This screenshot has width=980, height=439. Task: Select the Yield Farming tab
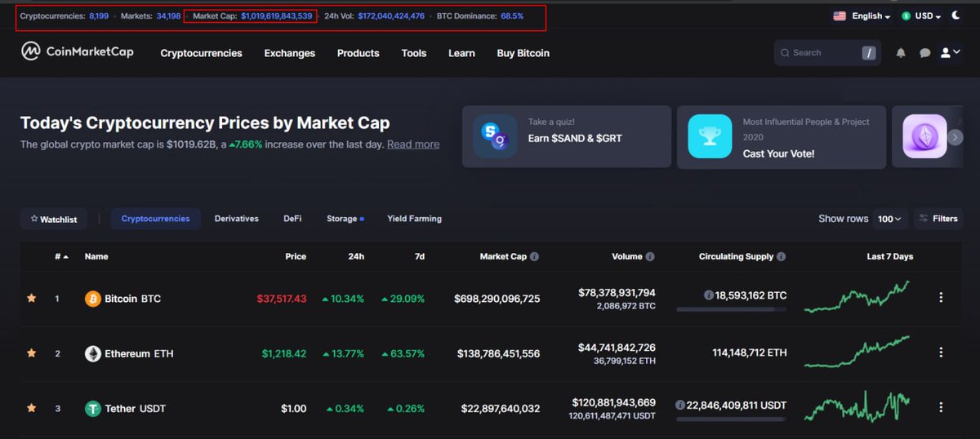(414, 219)
